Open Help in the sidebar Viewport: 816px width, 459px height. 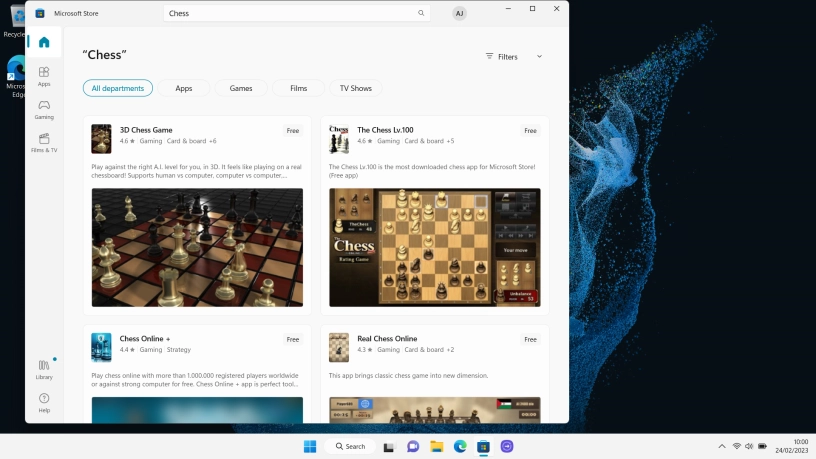(x=44, y=402)
